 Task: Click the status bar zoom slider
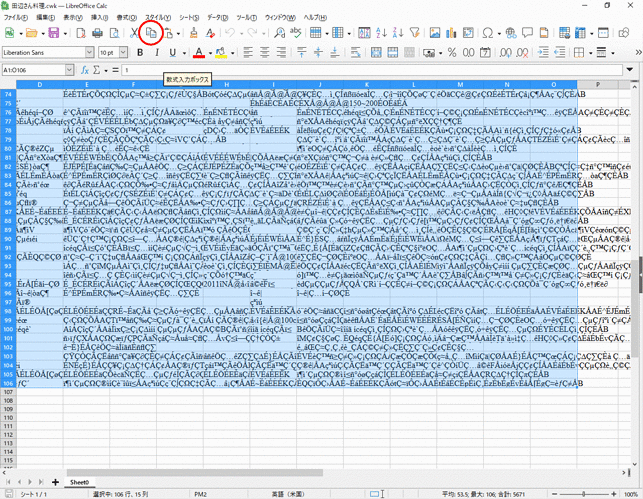[584, 494]
